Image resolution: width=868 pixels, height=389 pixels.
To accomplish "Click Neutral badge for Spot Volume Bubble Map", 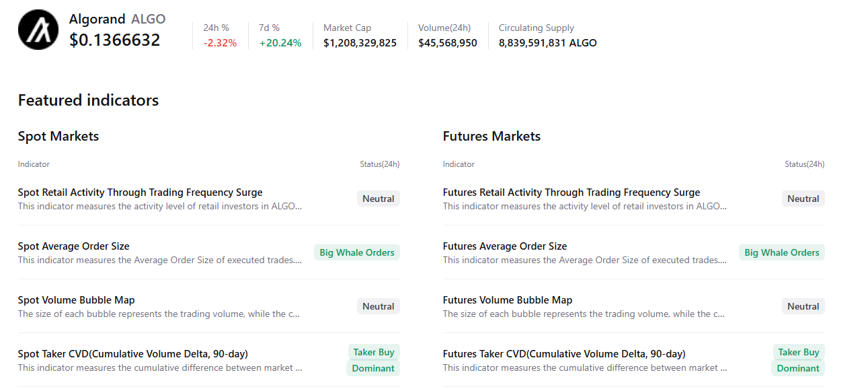I will click(378, 306).
